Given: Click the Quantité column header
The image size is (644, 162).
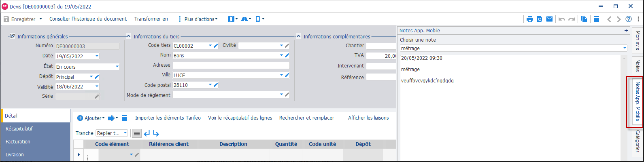Looking at the screenshot, I should 286,144.
